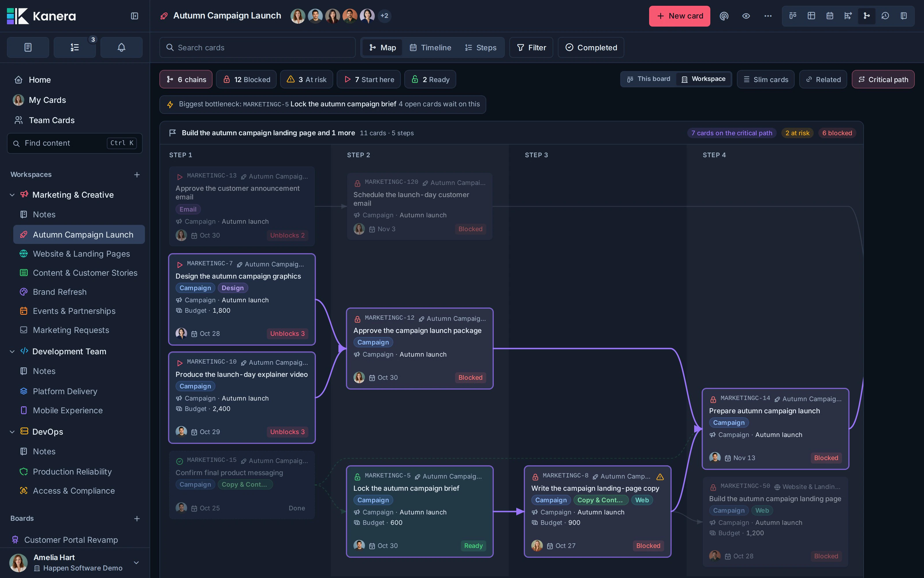Image resolution: width=924 pixels, height=578 pixels.
Task: Open the notes document icon button
Action: (28, 47)
